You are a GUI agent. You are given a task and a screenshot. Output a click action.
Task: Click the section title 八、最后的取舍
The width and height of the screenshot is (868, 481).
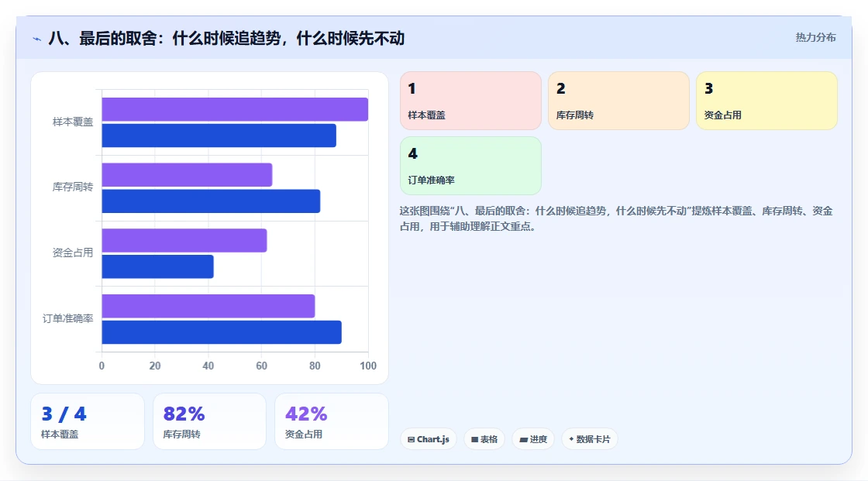(226, 38)
